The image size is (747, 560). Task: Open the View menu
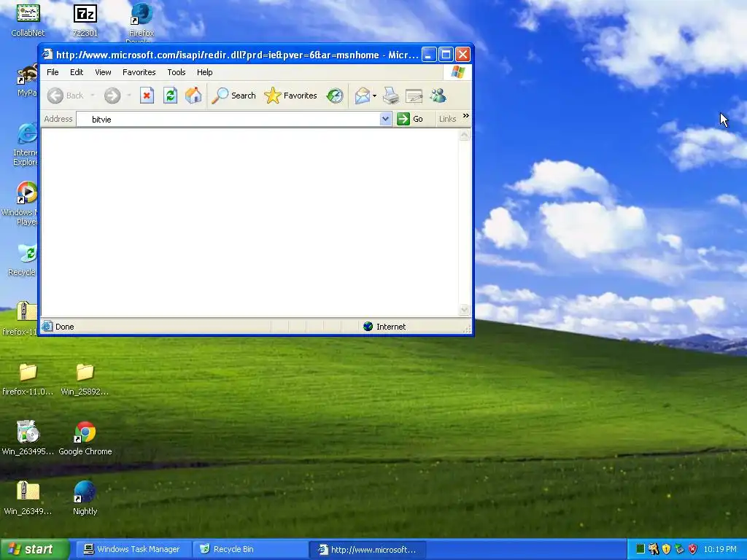click(103, 72)
